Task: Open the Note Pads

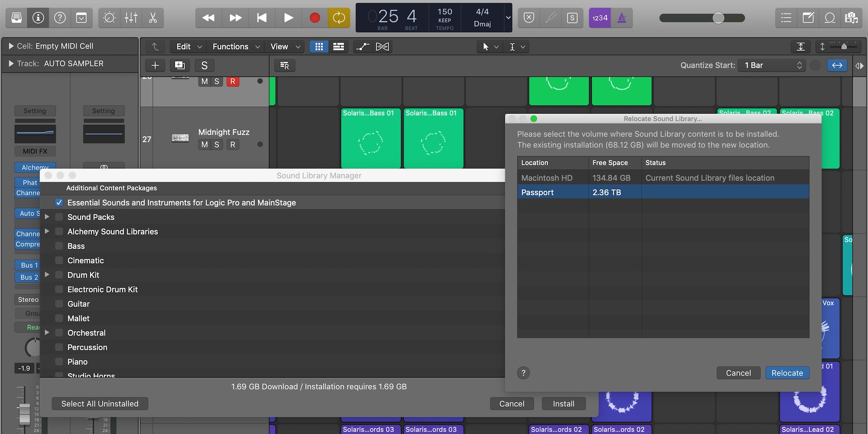Action: click(808, 18)
